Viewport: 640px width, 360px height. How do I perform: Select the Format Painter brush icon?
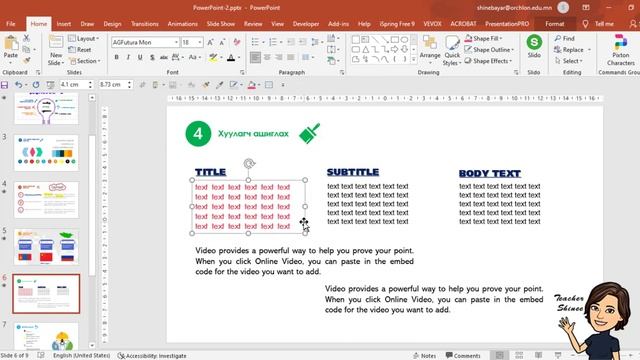[26, 61]
